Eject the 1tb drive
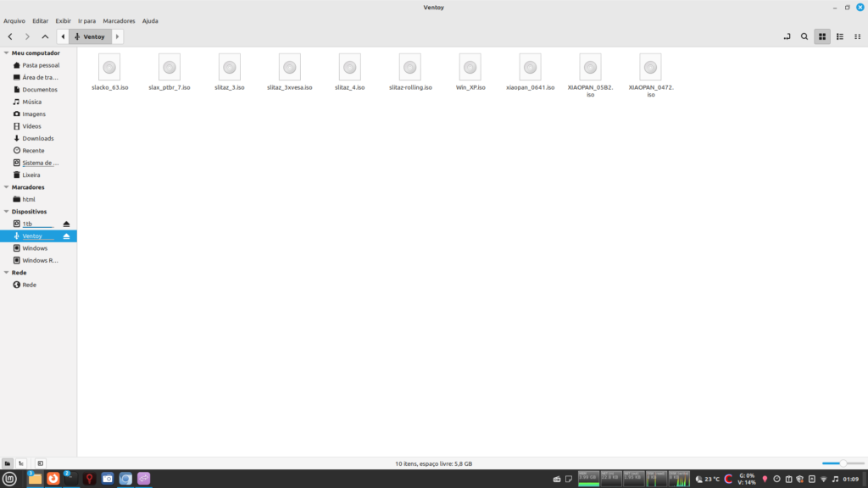This screenshot has height=488, width=868. [67, 224]
